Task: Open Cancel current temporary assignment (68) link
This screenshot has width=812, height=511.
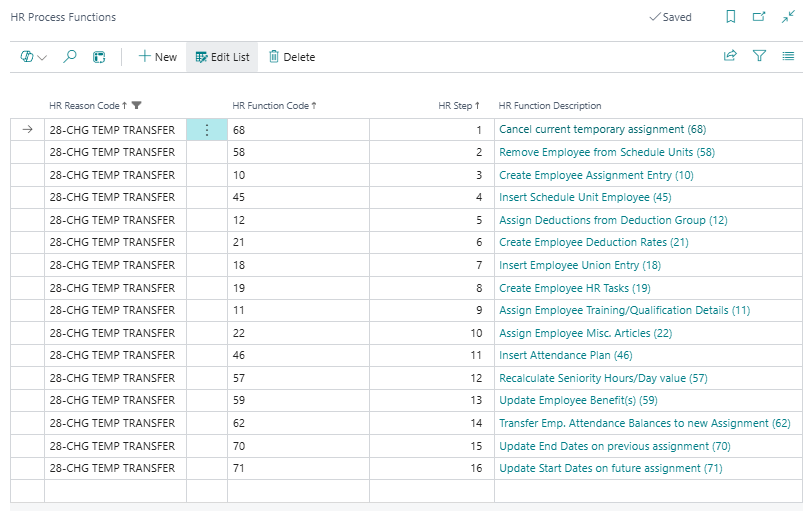Action: [602, 129]
